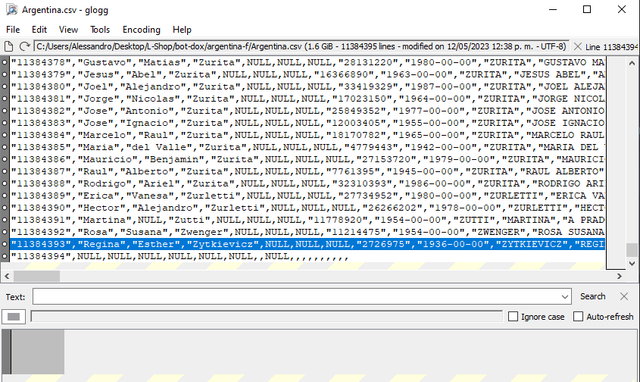Click the reload file icon

(x=24, y=47)
